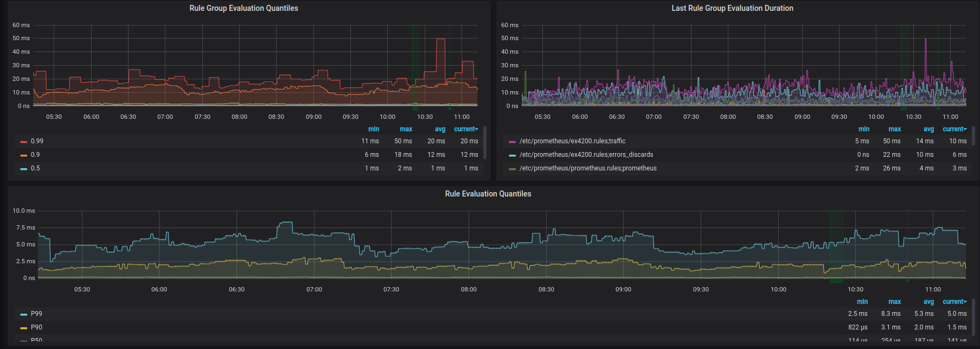
Task: Toggle the 0.99 series in legend
Action: [x=37, y=141]
